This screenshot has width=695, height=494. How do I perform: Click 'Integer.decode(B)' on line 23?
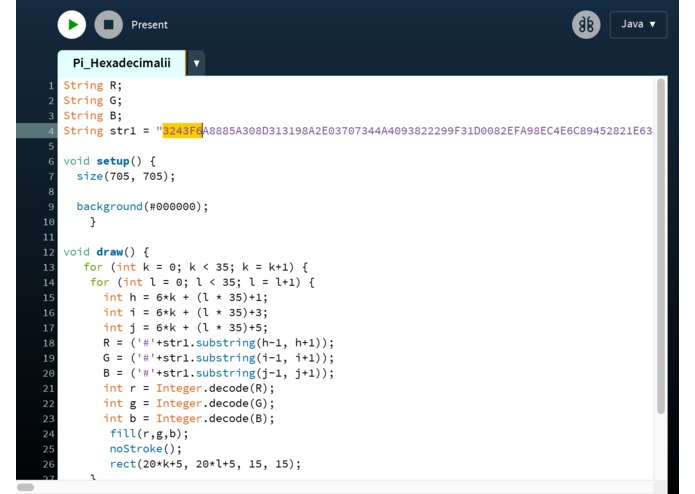(x=211, y=419)
